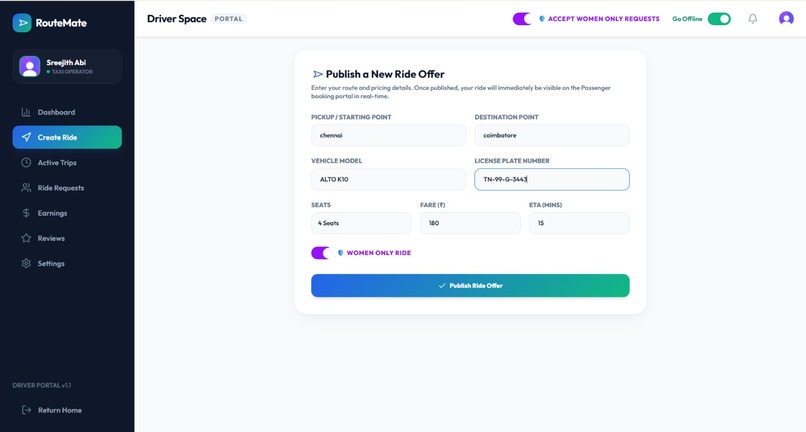Screen dimensions: 806x432
Task: Click Reviews star icon
Action: coord(26,238)
